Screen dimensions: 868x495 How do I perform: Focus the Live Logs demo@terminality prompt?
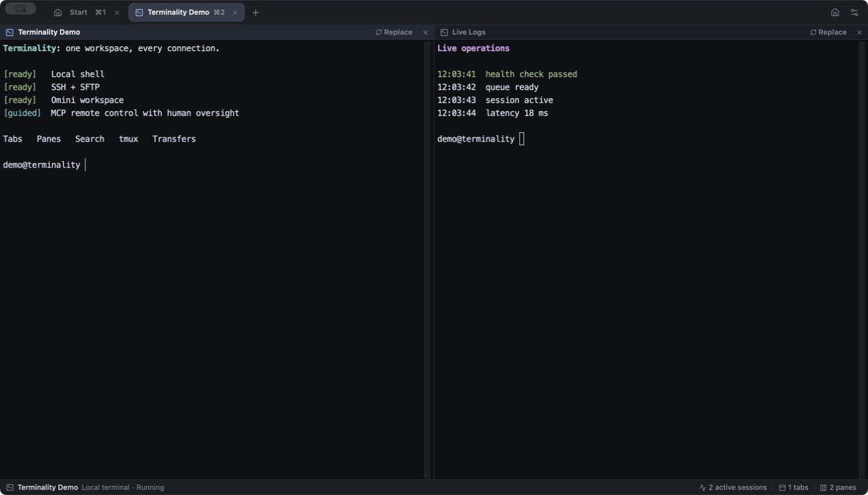tap(480, 139)
